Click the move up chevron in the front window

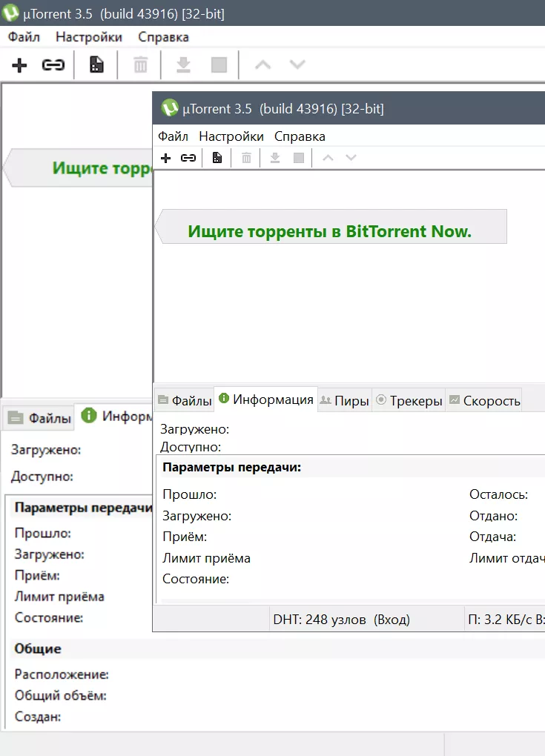328,158
